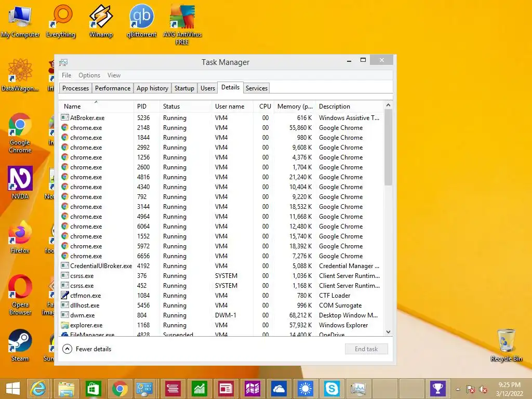Select Task Manager taskbar button

pos(358,389)
